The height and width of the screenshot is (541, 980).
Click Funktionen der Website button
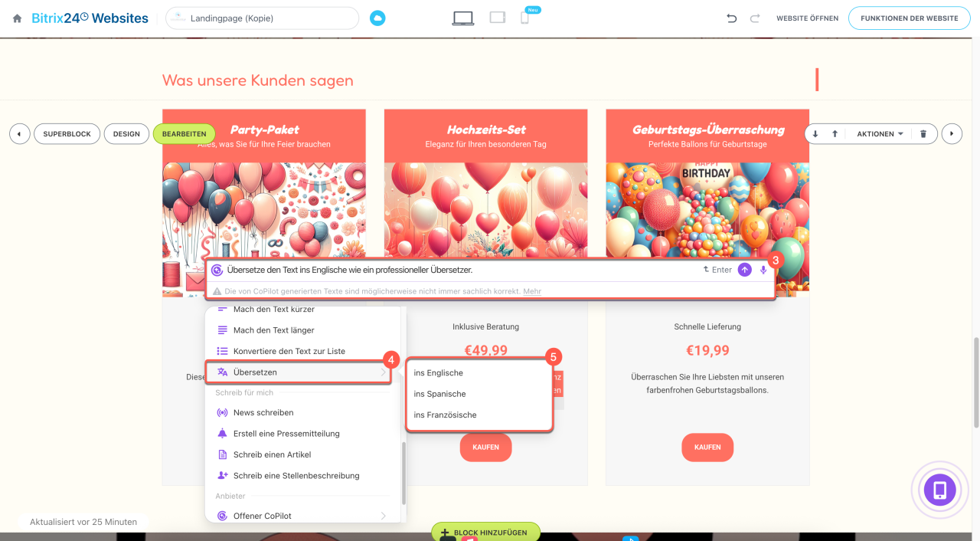pos(909,18)
